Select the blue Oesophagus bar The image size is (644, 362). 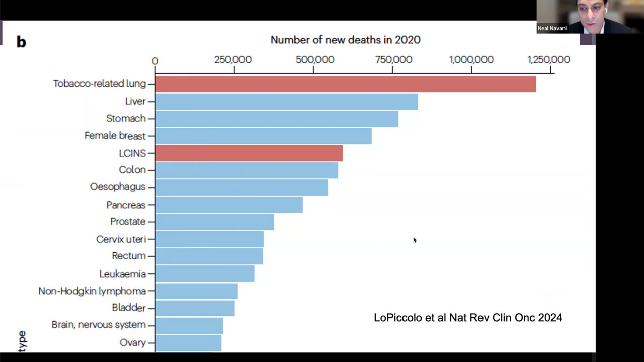[242, 188]
